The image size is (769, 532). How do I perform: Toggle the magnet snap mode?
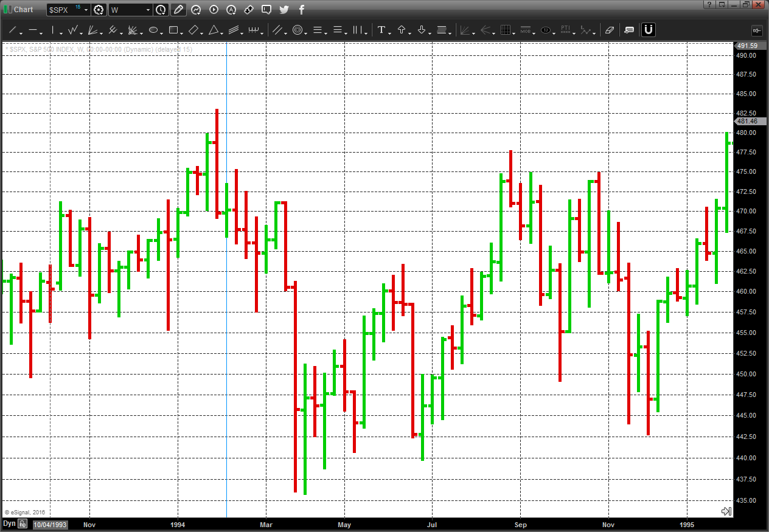[x=649, y=30]
